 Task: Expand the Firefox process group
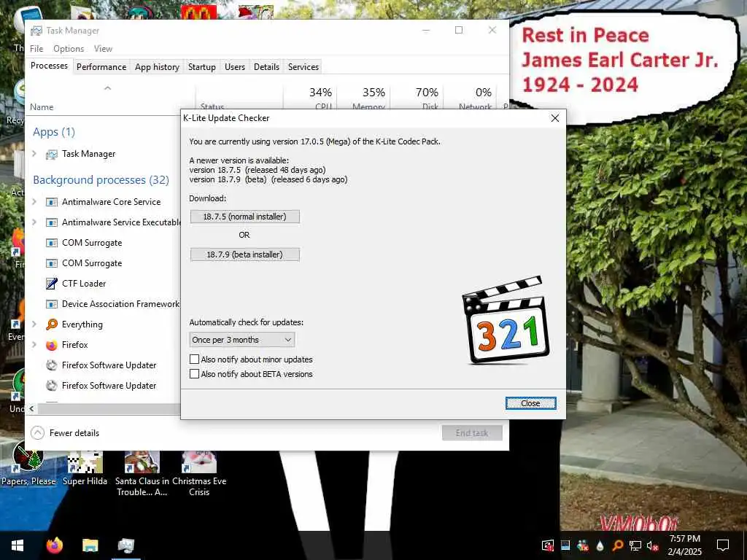34,344
